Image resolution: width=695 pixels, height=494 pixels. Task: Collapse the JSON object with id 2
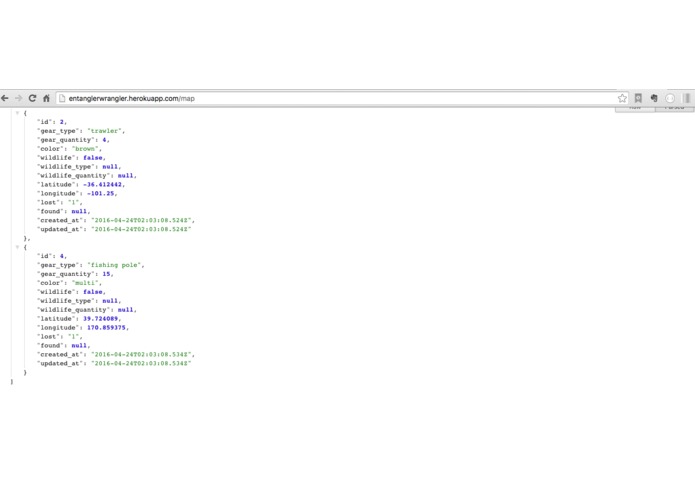click(17, 113)
